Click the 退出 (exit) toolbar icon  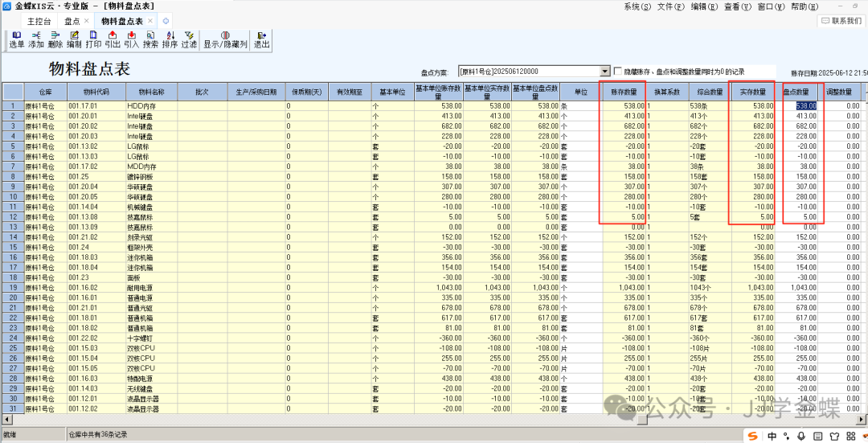click(262, 39)
